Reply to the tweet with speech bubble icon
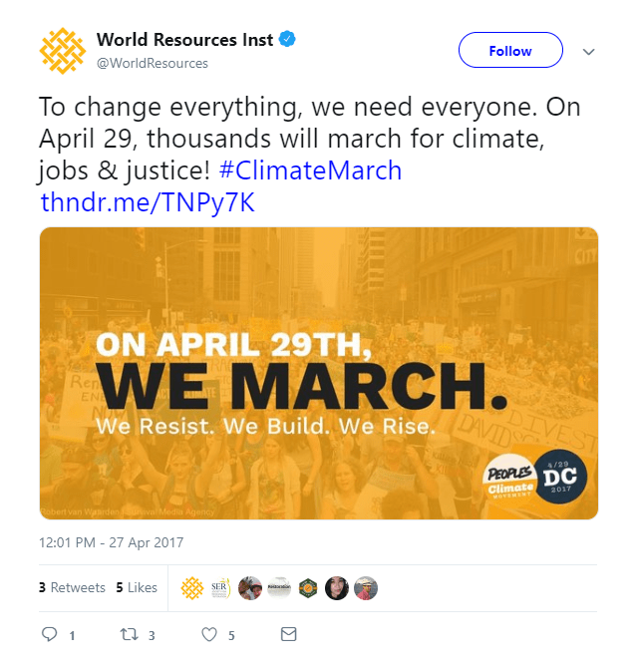The height and width of the screenshot is (672, 634). point(50,634)
